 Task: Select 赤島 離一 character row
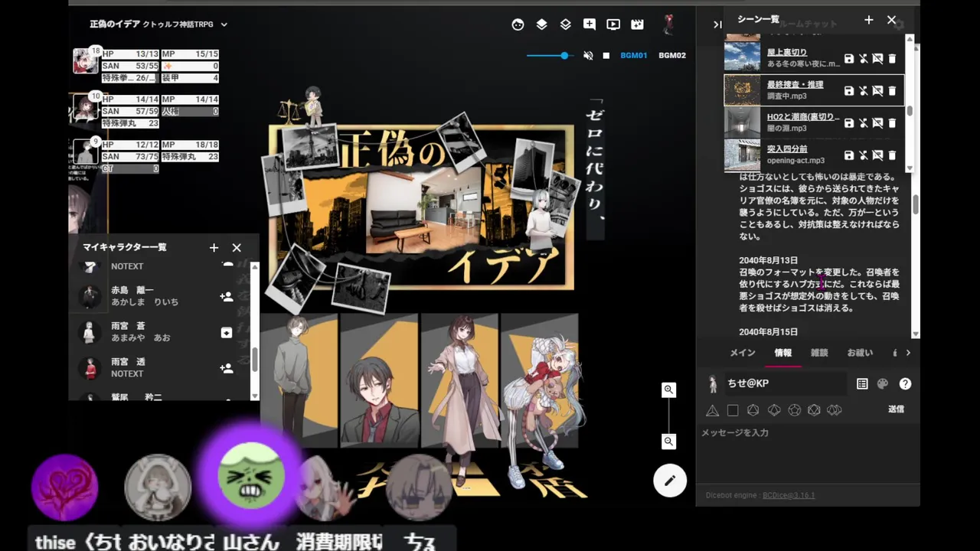[161, 296]
